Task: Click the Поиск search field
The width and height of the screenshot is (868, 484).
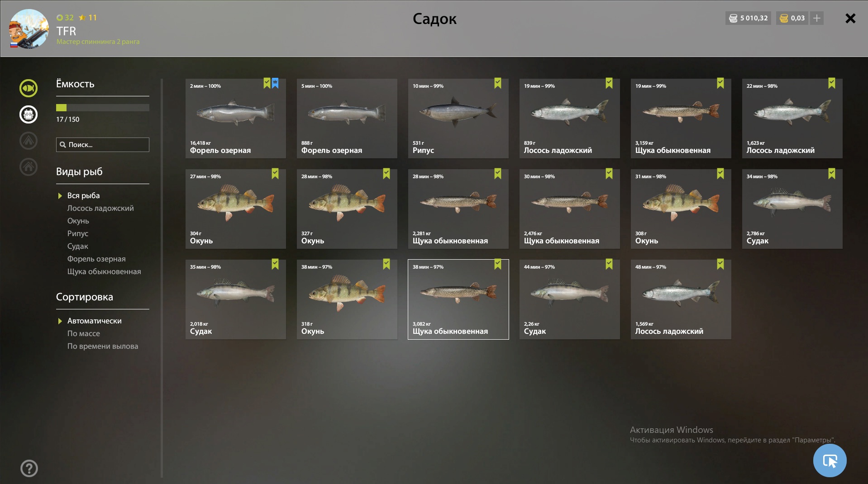Action: (x=103, y=145)
